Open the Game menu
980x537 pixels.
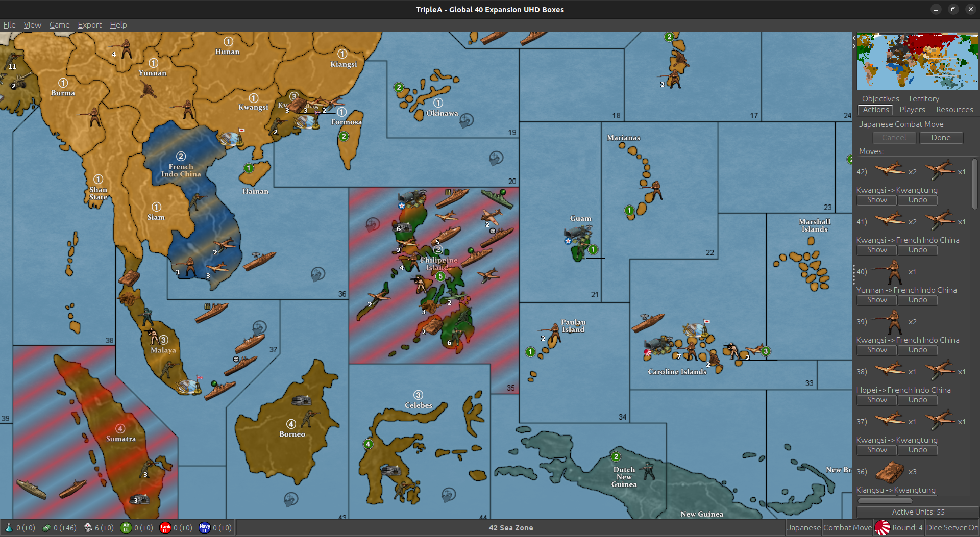click(x=59, y=24)
